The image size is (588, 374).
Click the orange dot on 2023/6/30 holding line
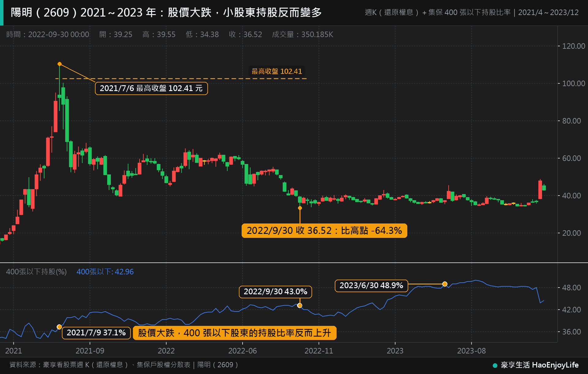tap(445, 284)
